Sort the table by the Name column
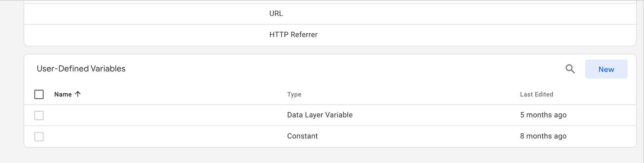The image size is (644, 163). click(63, 94)
